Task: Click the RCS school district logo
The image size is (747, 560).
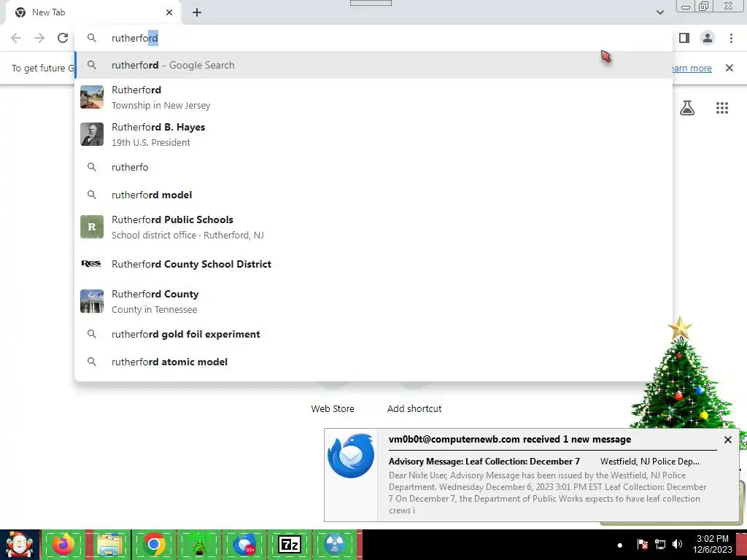Action: [x=91, y=264]
